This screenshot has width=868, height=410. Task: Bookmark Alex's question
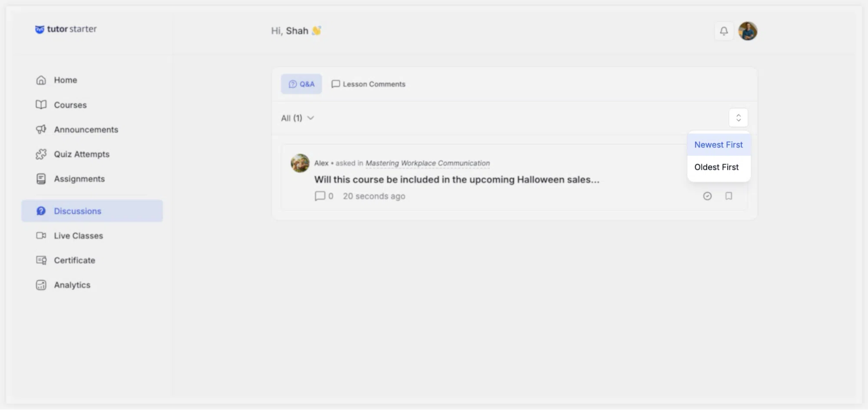pos(729,196)
